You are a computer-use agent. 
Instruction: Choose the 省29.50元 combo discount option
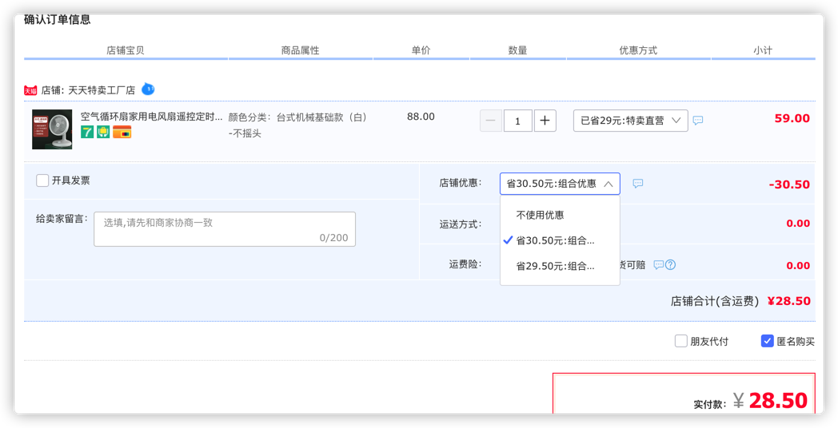click(x=555, y=266)
